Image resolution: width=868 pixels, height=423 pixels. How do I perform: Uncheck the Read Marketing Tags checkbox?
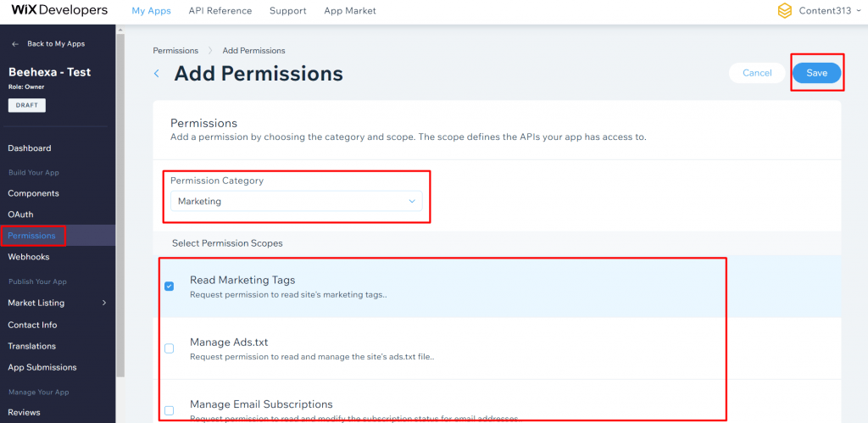coord(169,287)
